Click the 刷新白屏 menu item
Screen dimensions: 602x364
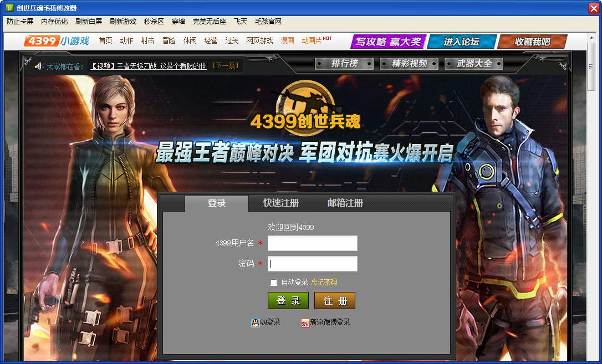coord(89,22)
